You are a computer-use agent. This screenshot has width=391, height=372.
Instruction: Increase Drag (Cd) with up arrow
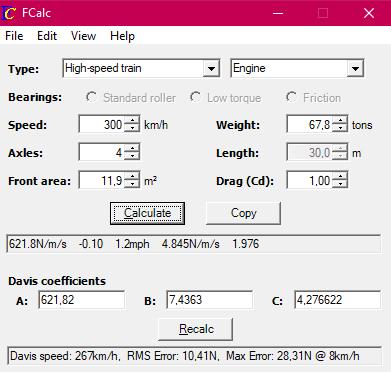click(x=340, y=177)
